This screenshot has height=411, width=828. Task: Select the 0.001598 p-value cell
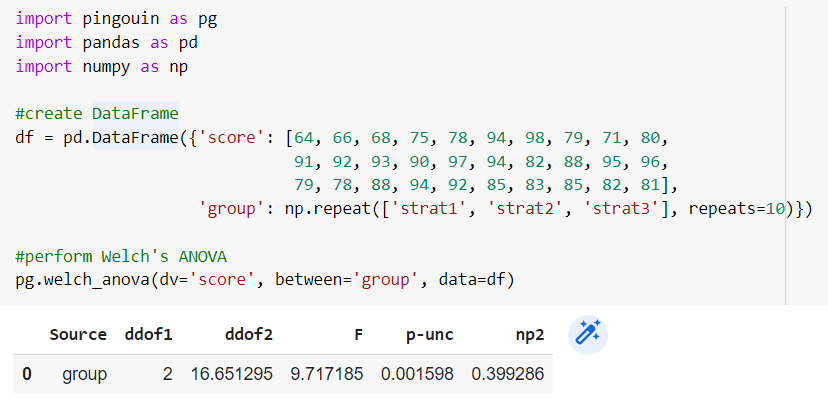pyautogui.click(x=417, y=374)
